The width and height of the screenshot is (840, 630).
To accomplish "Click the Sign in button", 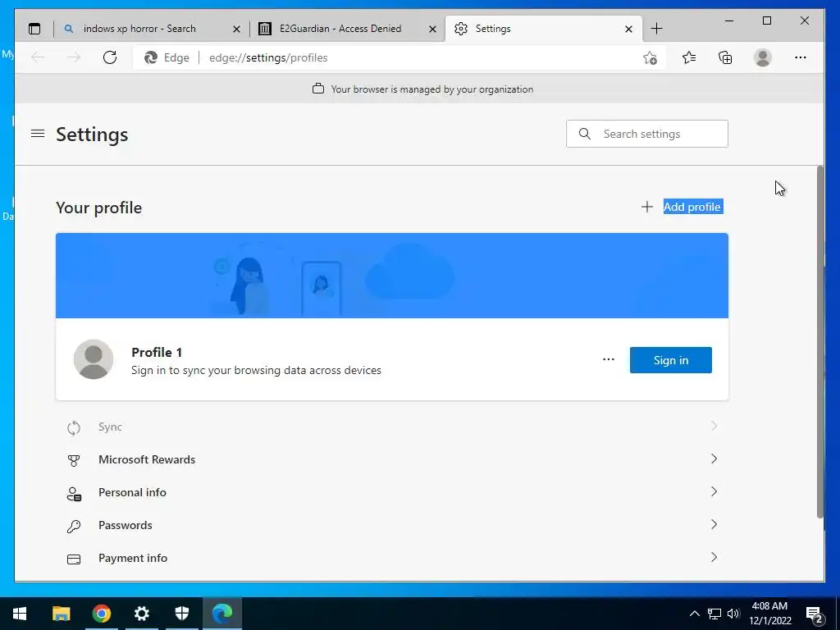I will tap(671, 360).
